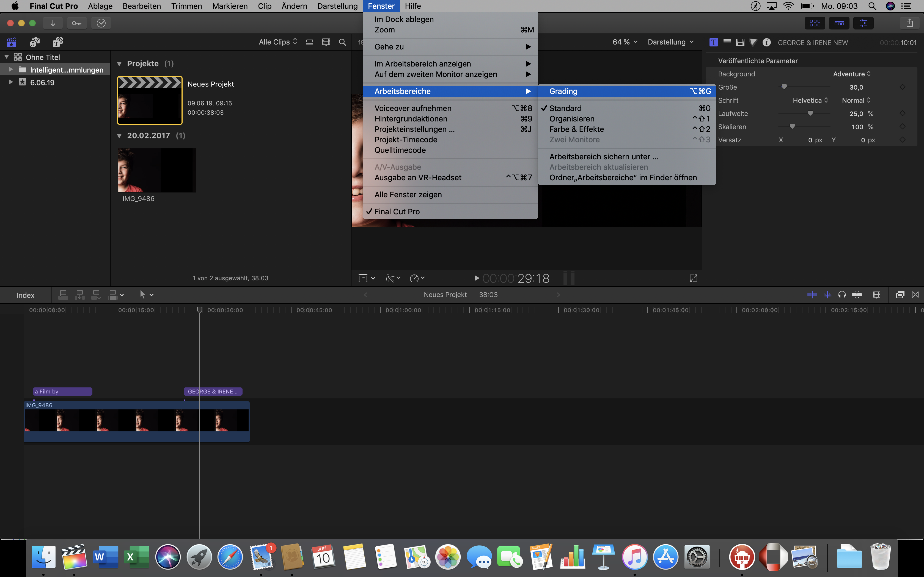Select the Text inspector (T icon)
Viewport: 924px width, 577px height.
click(x=713, y=42)
